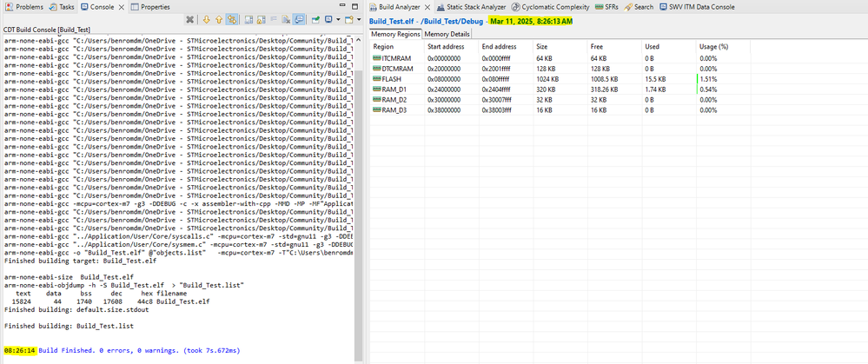Click the 1008.5 KB free value for FLASH
The image size is (868, 364).
(x=604, y=79)
